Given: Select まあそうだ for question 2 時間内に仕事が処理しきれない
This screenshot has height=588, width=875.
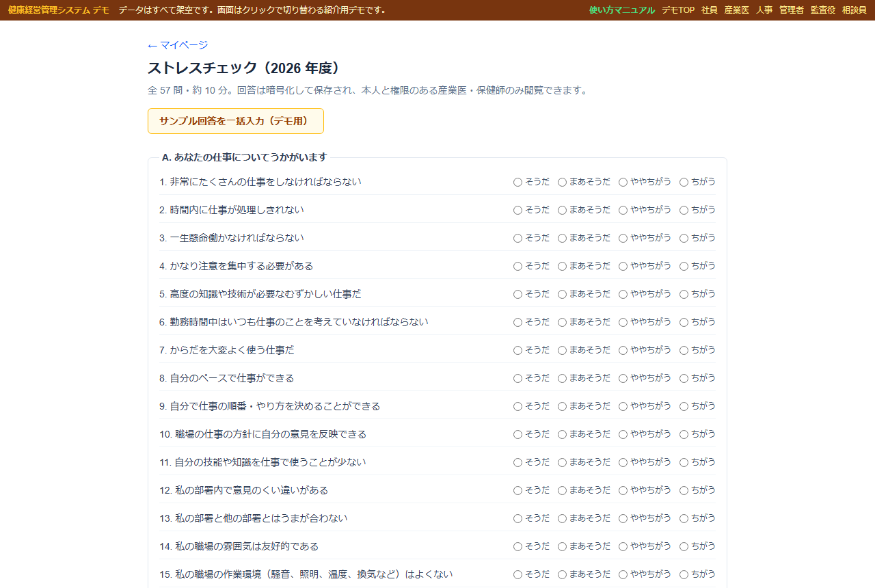Looking at the screenshot, I should tap(562, 210).
